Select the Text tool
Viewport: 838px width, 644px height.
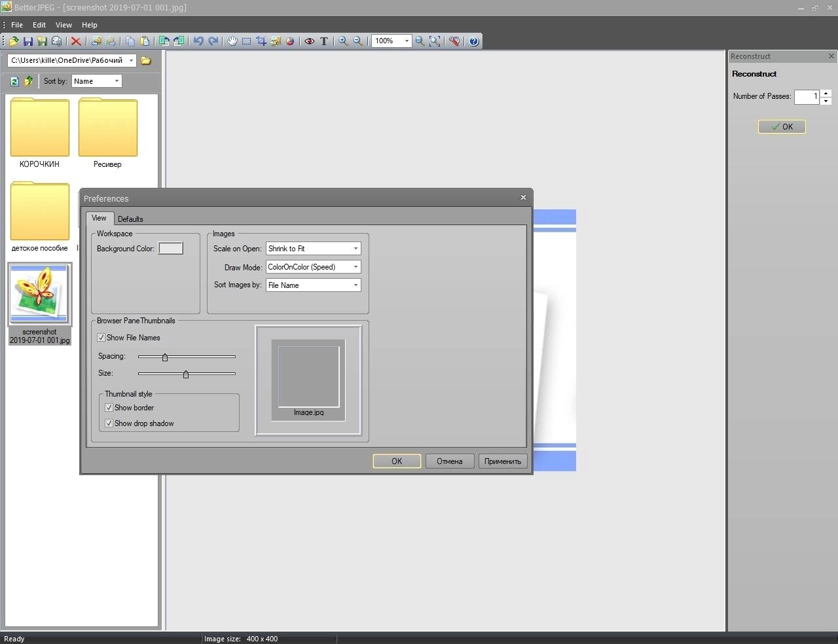[x=323, y=41]
